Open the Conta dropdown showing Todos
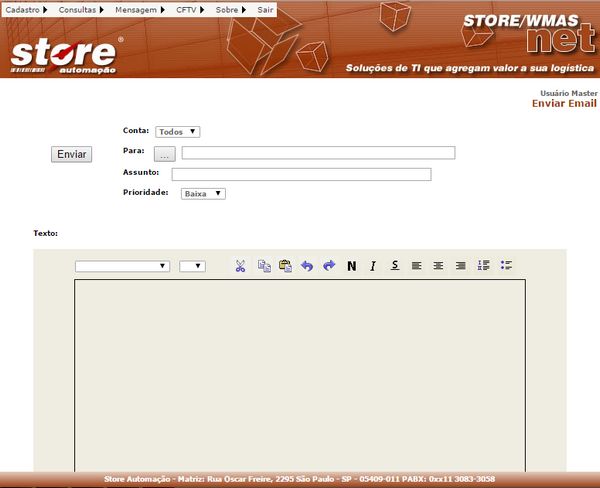Viewport: 600px width, 488px height. [178, 131]
